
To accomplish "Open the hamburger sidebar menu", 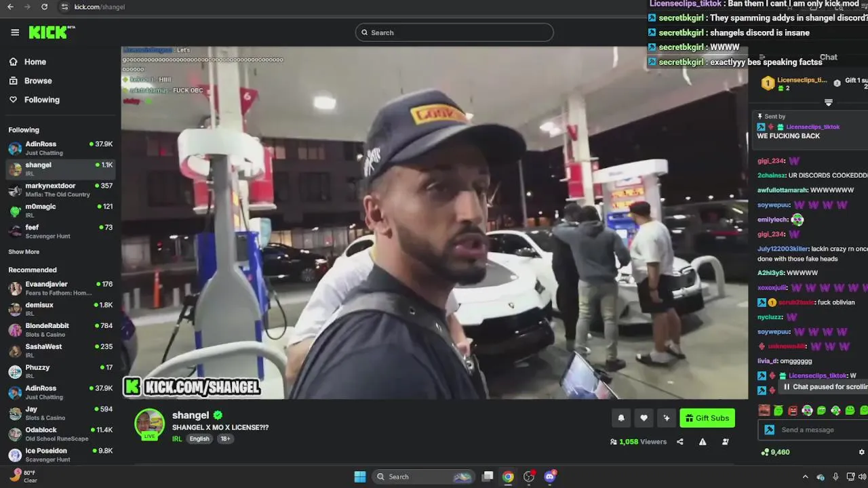I will tap(15, 32).
